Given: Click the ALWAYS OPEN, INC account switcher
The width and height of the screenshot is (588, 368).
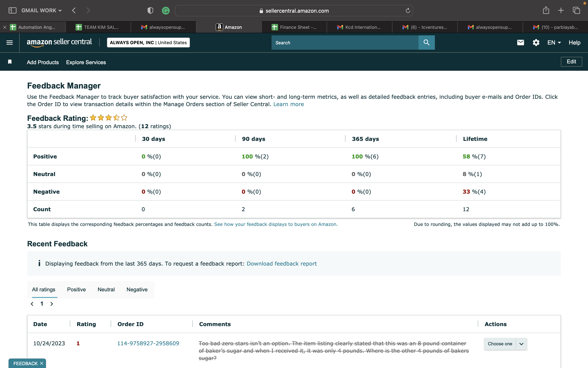Looking at the screenshot, I should pyautogui.click(x=148, y=43).
